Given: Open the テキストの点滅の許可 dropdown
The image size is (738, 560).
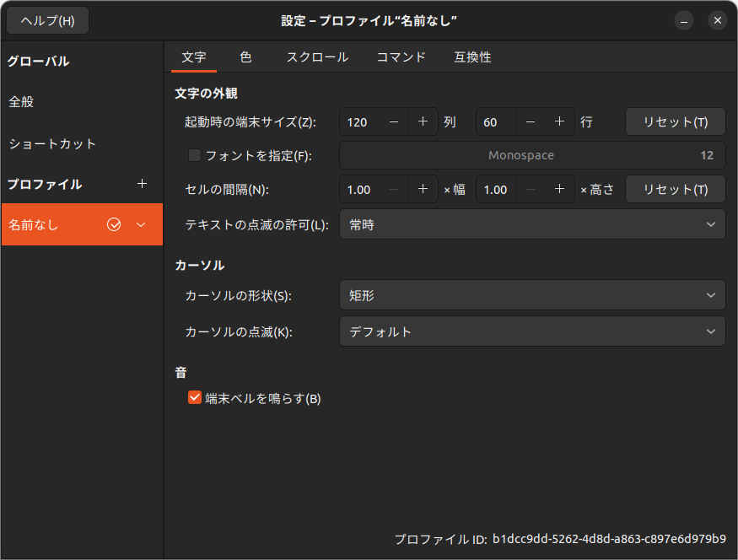Looking at the screenshot, I should tap(531, 224).
